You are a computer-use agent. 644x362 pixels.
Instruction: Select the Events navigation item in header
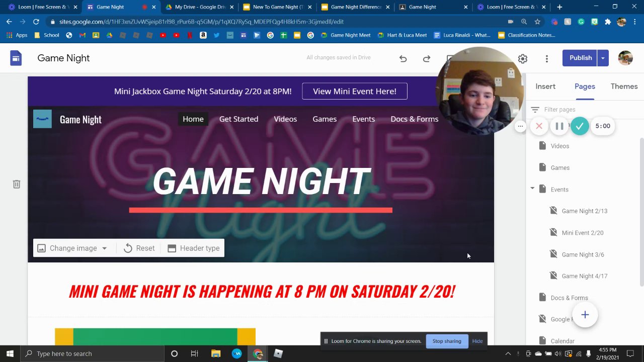pyautogui.click(x=363, y=119)
